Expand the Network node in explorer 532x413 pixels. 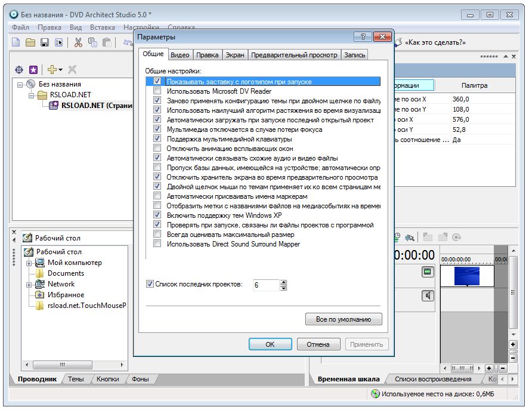pyautogui.click(x=29, y=285)
